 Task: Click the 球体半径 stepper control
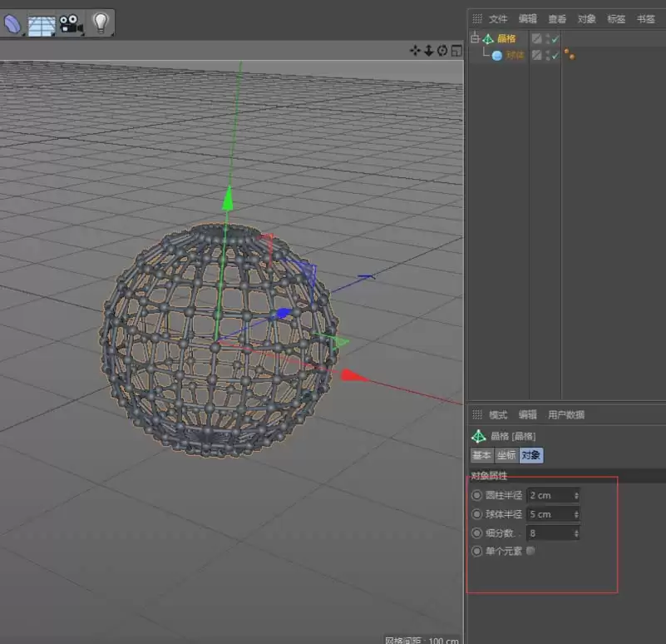[575, 513]
